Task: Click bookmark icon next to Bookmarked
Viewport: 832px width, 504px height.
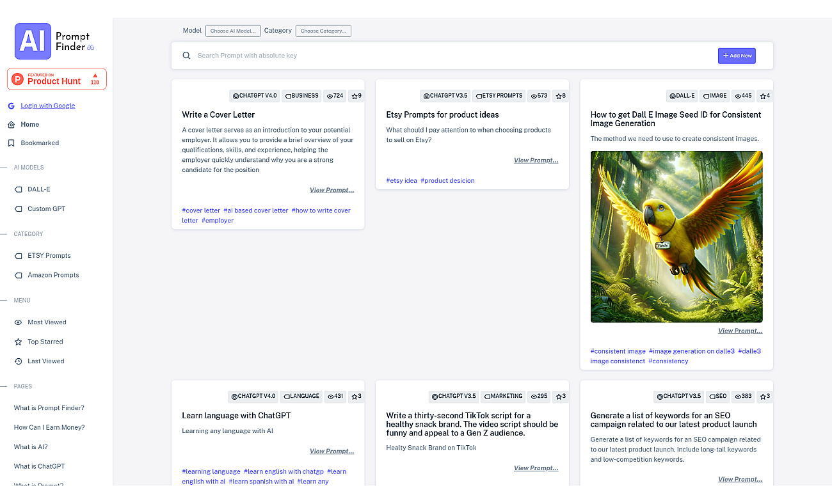Action: pos(11,143)
